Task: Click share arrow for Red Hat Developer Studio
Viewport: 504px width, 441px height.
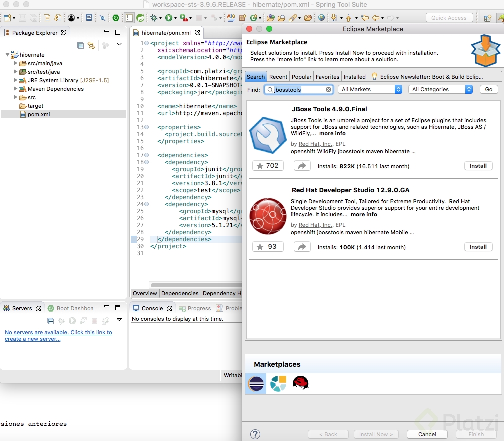Action: 302,247
